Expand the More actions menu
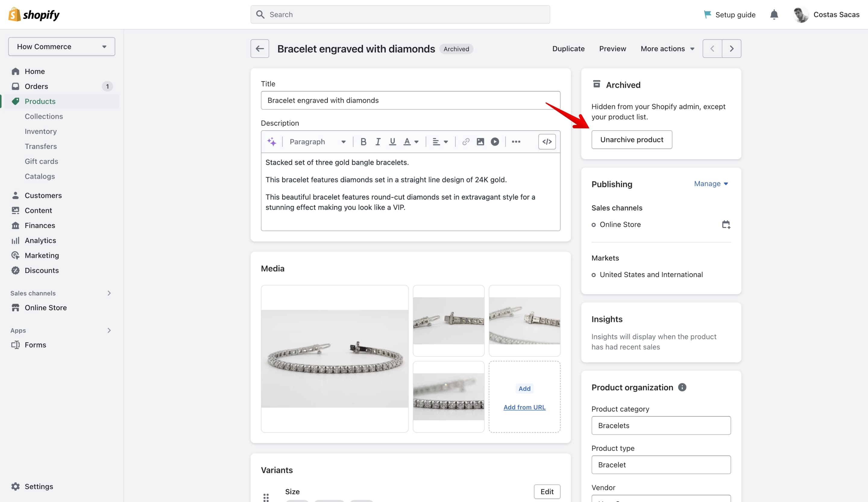The width and height of the screenshot is (868, 502). (667, 49)
